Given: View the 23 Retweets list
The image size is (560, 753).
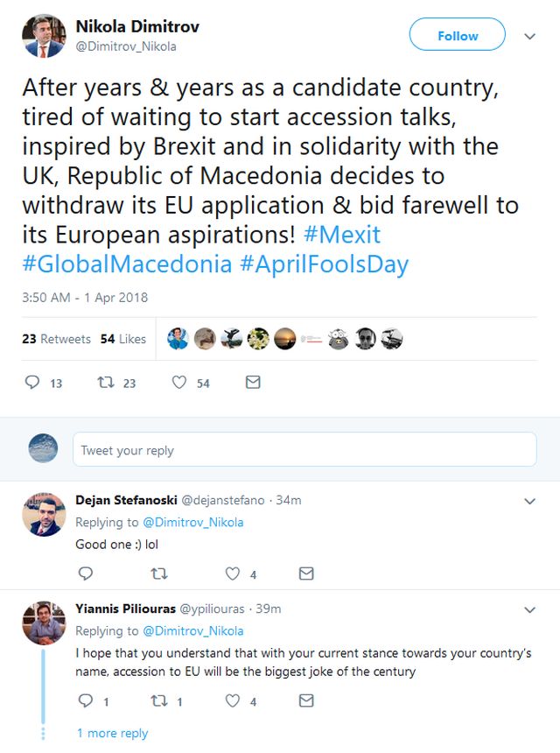Looking at the screenshot, I should pyautogui.click(x=56, y=339).
